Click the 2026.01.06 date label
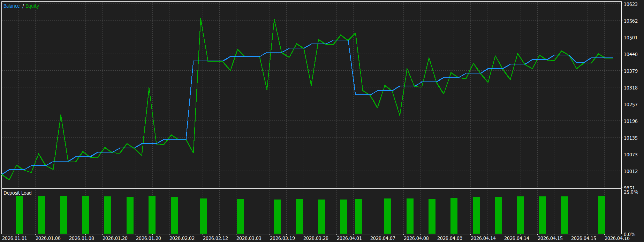The height and width of the screenshot is (242, 644). [48, 238]
